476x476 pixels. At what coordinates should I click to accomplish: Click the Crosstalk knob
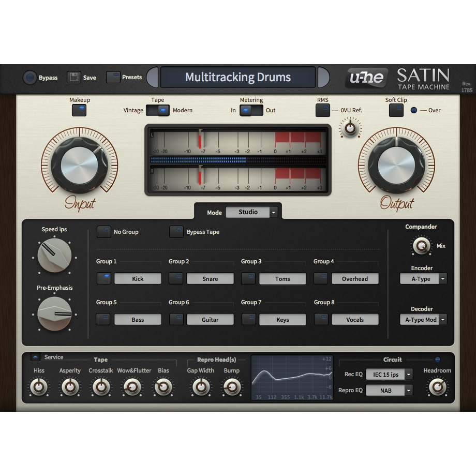(x=101, y=387)
